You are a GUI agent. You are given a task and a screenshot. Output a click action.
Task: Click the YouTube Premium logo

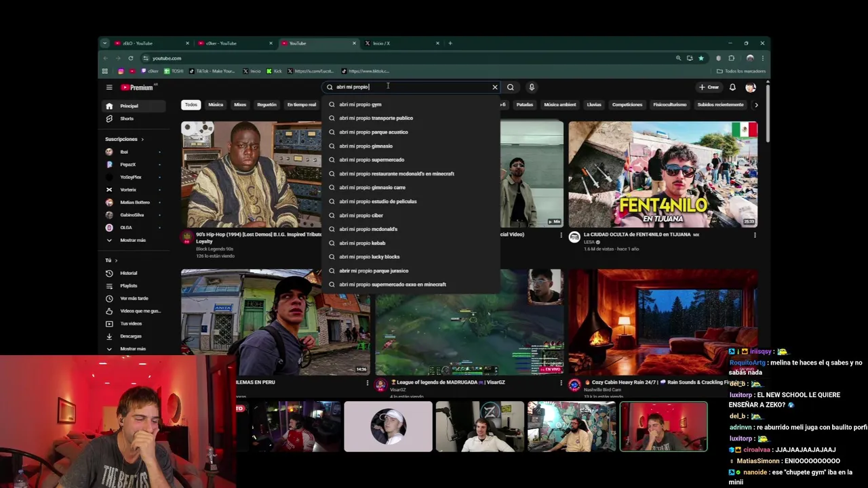138,87
